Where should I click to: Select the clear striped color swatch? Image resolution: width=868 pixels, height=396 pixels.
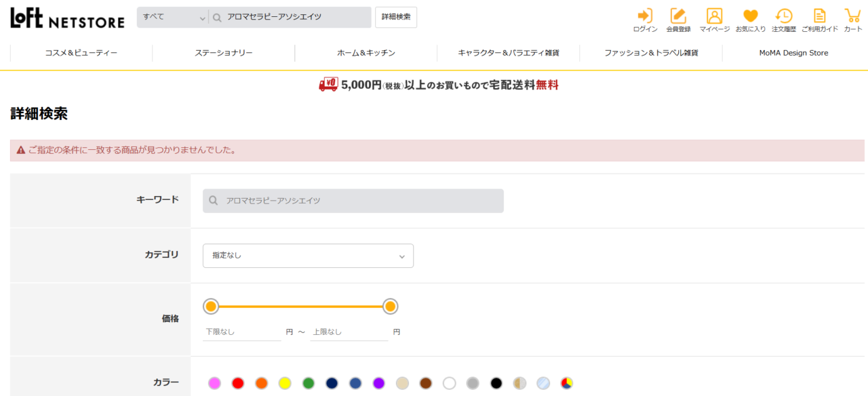coord(543,383)
